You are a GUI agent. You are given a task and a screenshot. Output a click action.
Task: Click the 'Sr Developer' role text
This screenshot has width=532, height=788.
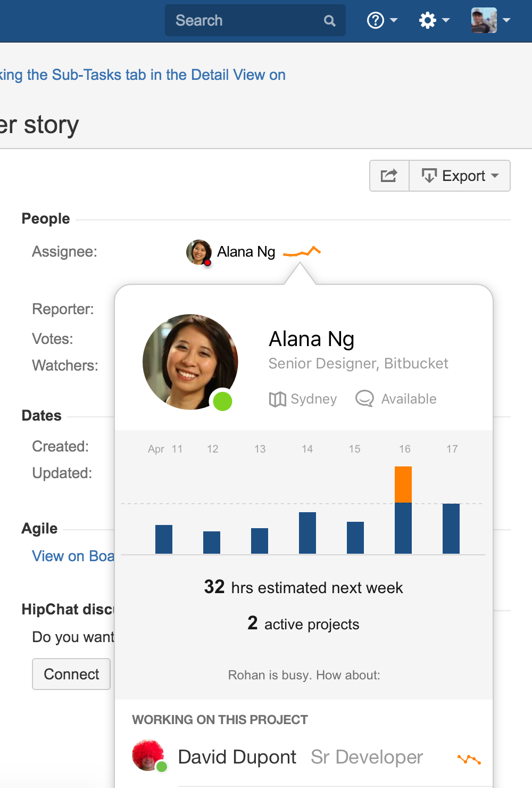coord(367,757)
